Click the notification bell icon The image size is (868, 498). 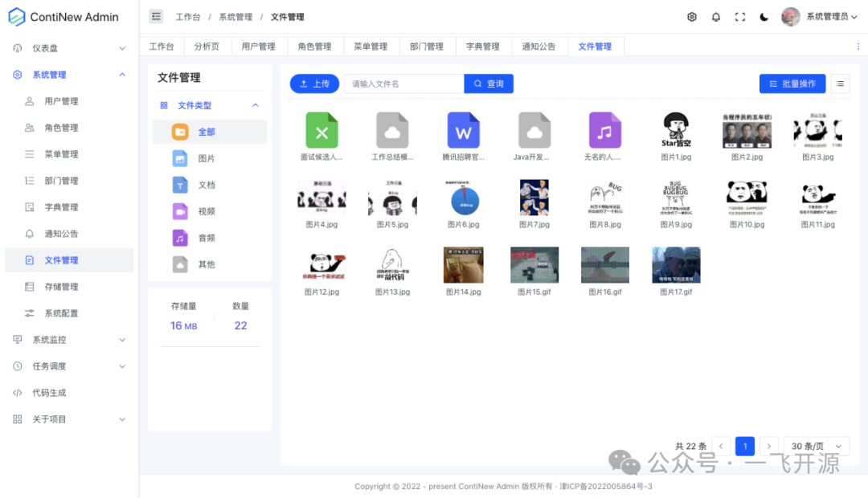(716, 16)
